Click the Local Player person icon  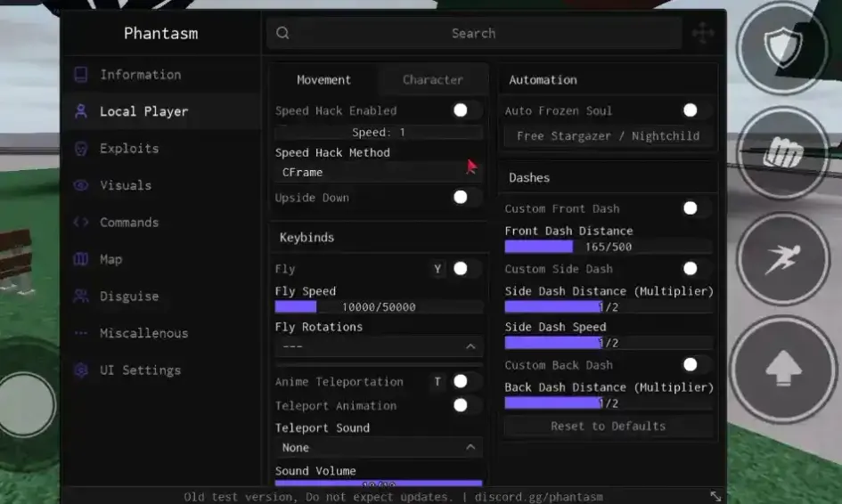[x=81, y=111]
